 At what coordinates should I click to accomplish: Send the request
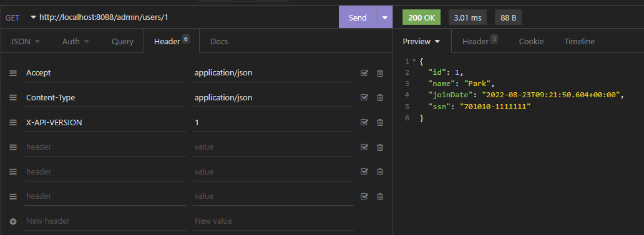358,17
